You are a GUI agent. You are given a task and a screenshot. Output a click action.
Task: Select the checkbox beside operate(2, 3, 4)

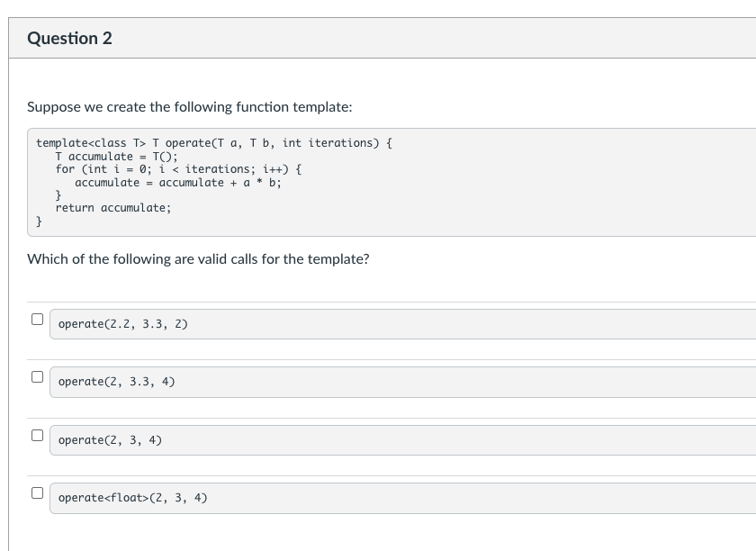37,435
